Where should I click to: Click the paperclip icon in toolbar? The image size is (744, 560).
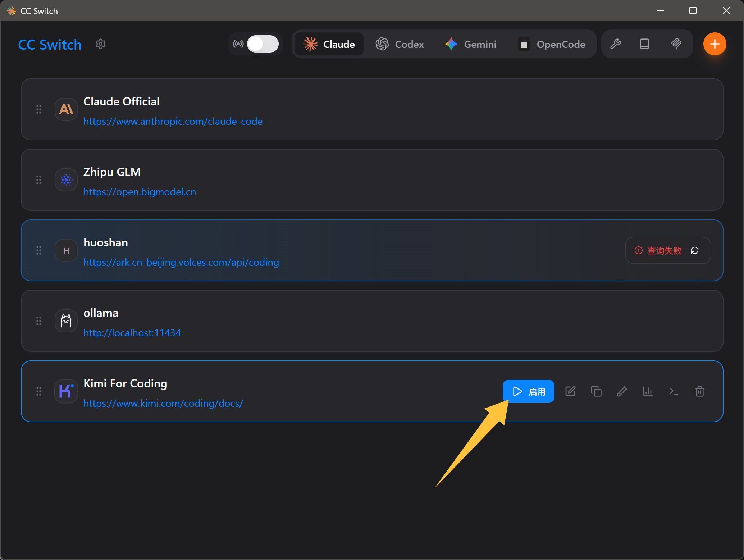click(676, 44)
